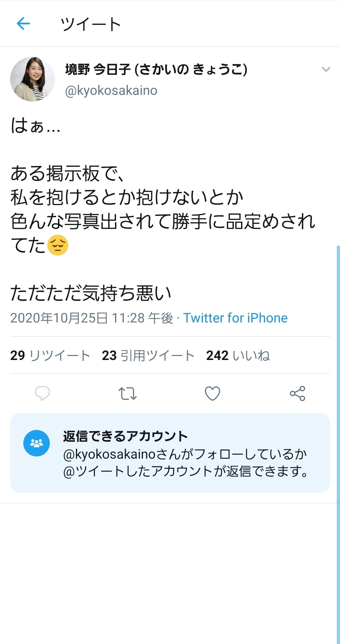Open sharing options with the share icon
This screenshot has height=644, width=340.
[298, 393]
